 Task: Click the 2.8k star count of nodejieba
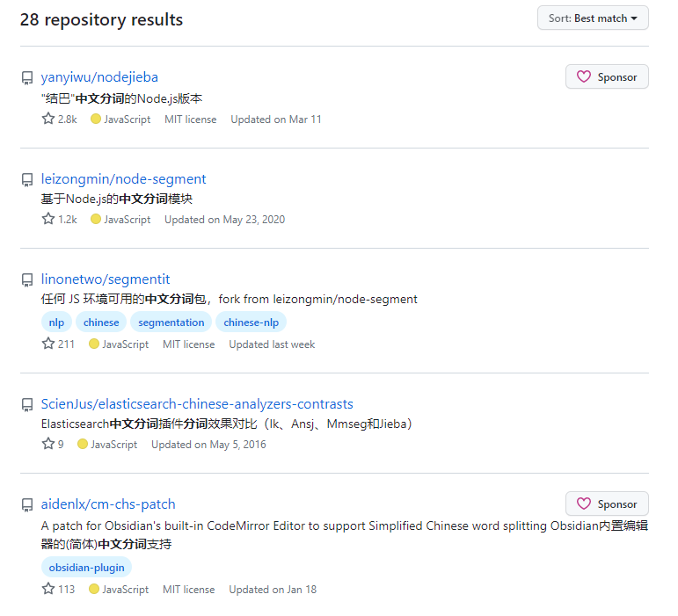coord(60,120)
